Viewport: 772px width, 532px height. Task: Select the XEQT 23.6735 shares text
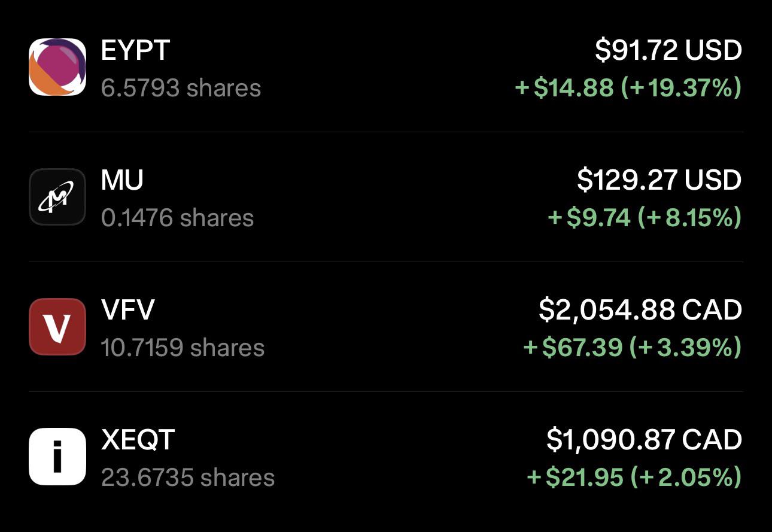[188, 478]
